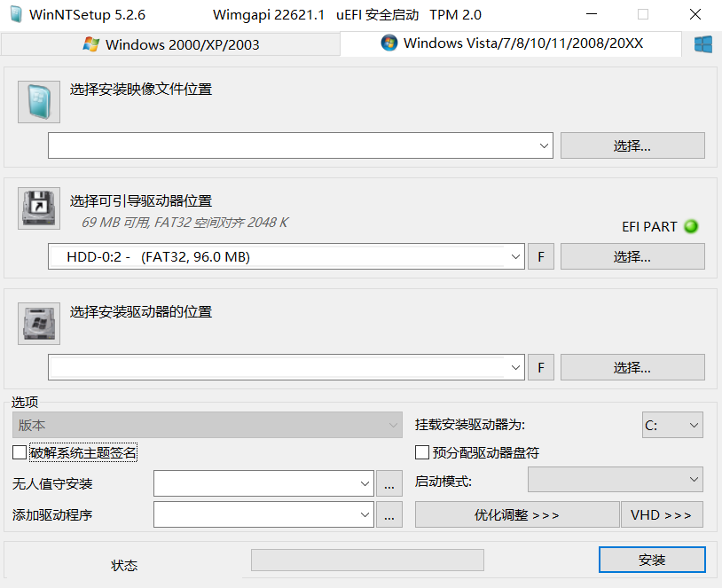Open the 启动模式 boot mode dropdown

click(616, 479)
